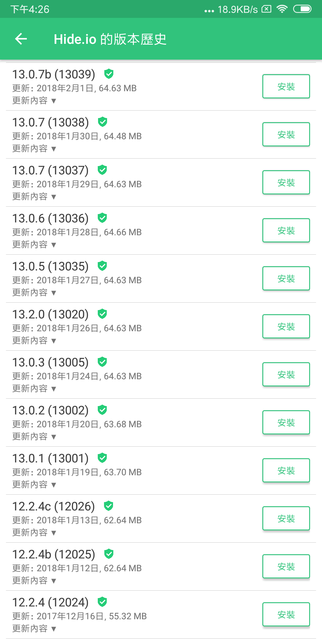Expand 更新內容 for version 13.0.3 (13005)

pyautogui.click(x=34, y=388)
